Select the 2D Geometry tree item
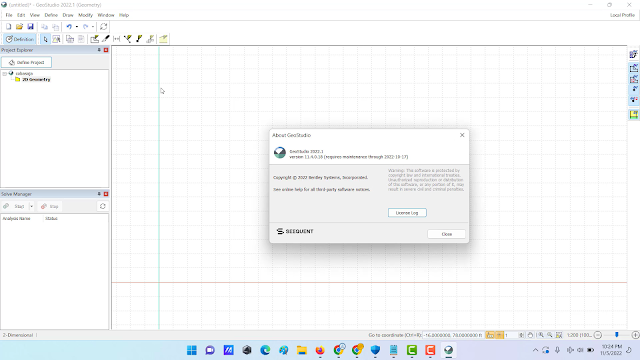The width and height of the screenshot is (640, 360). [x=36, y=80]
